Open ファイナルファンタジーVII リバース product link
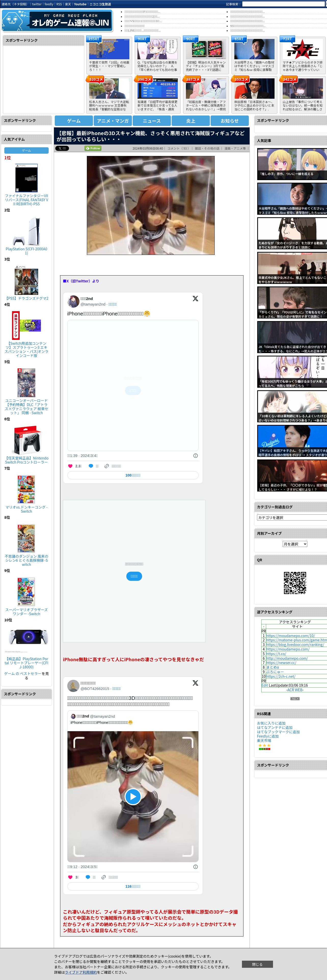The width and height of the screenshot is (327, 980). 26,200
